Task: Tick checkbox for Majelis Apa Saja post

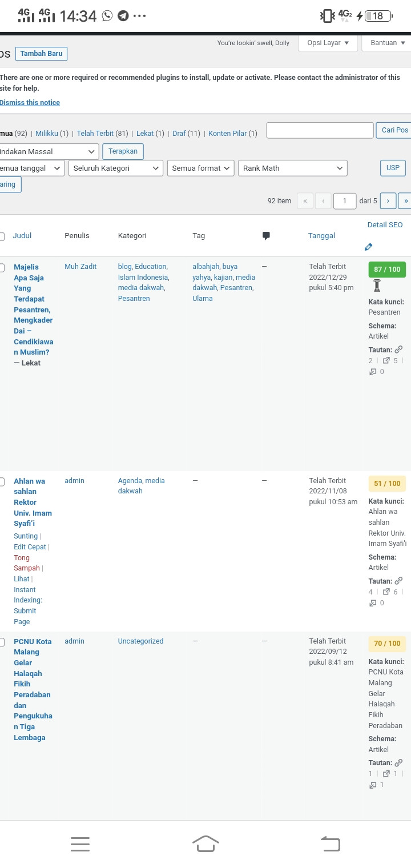Action: click(2, 267)
